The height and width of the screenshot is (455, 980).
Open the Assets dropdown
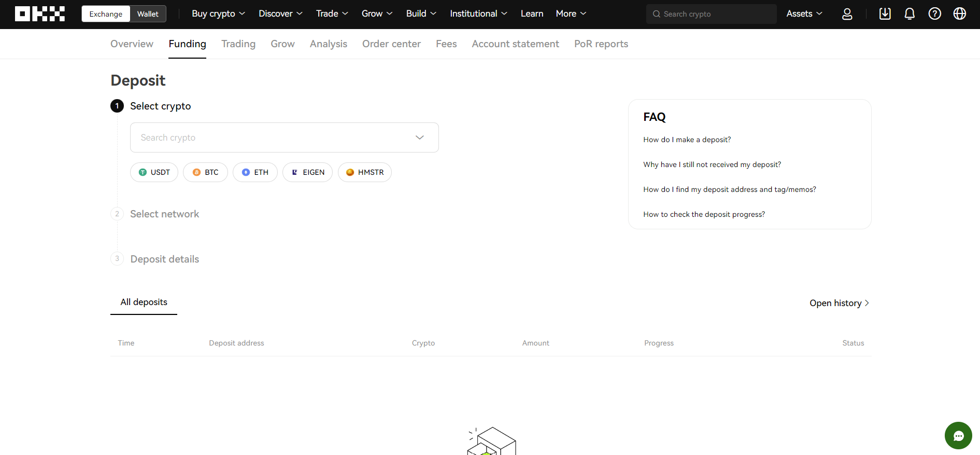(804, 14)
